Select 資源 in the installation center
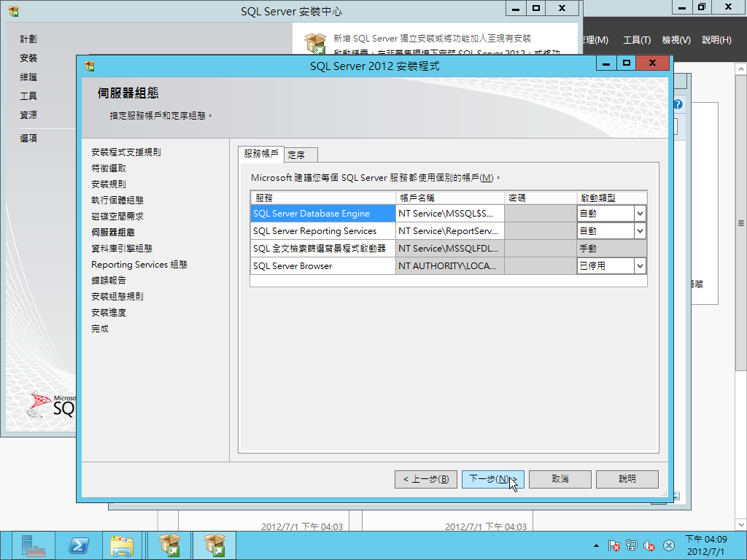 (x=28, y=115)
